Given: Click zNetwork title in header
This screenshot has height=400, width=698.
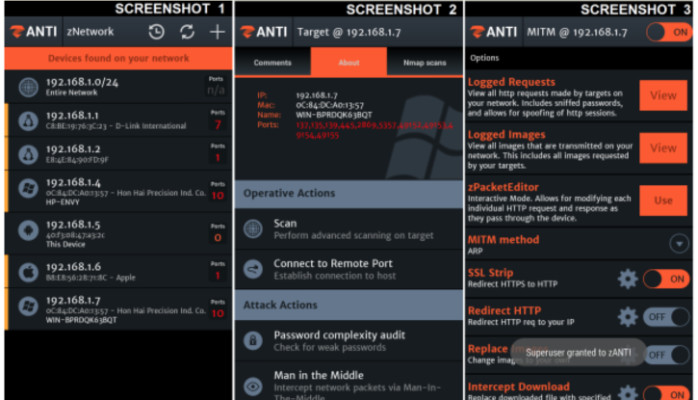Looking at the screenshot, I should [90, 32].
